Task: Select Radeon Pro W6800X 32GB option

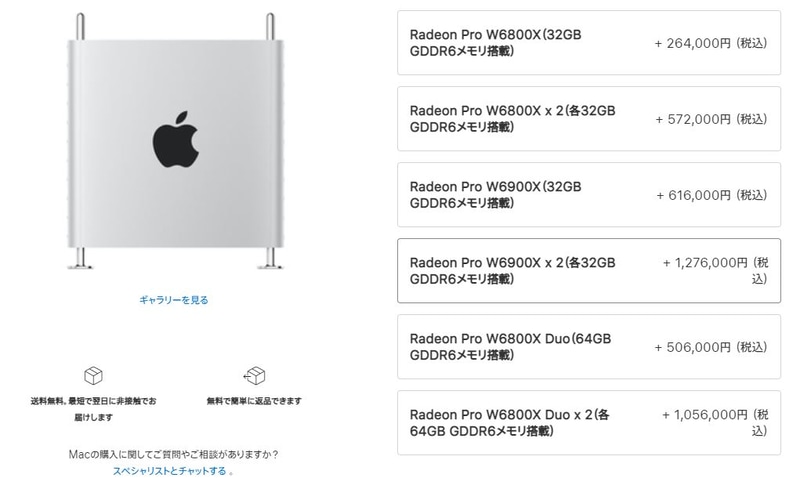Action: [589, 43]
